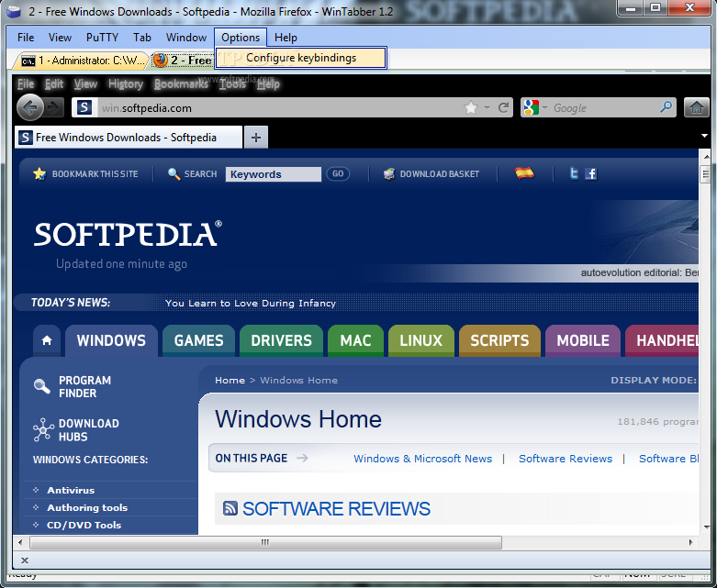Click the WinTabber app icon in the title bar
This screenshot has height=588, width=717.
coord(13,11)
